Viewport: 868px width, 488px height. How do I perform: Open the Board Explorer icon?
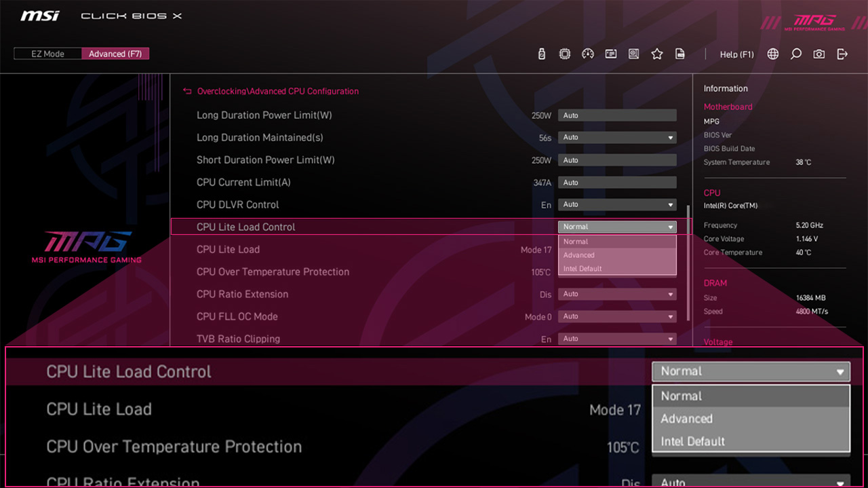point(633,54)
